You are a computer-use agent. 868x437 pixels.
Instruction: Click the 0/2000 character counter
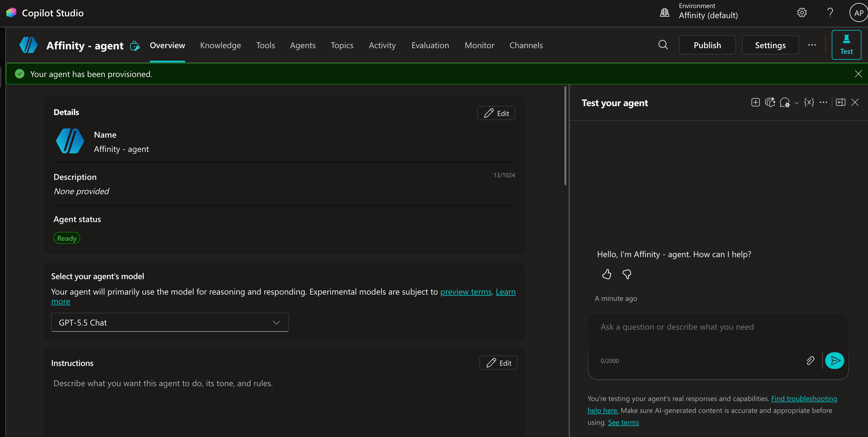[x=609, y=361]
